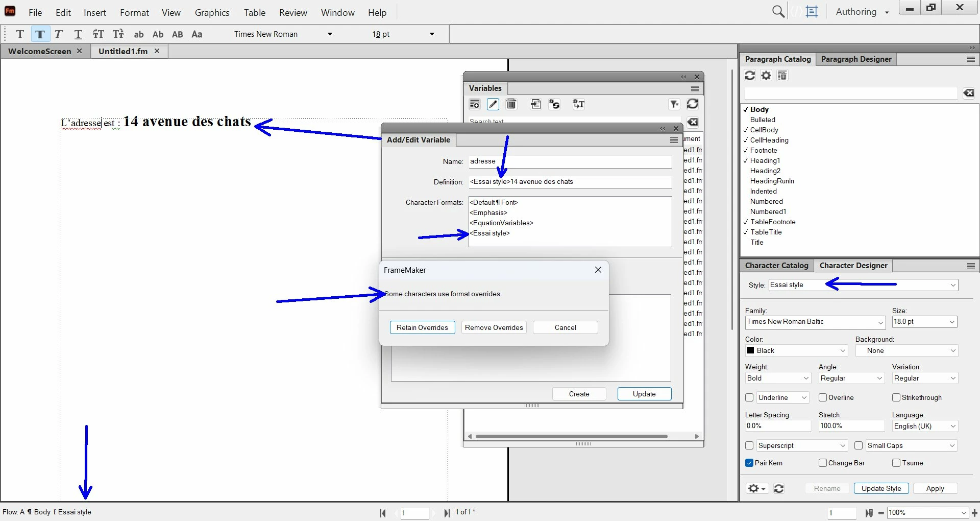Click the create new variable icon in Variables panel
Image resolution: width=980 pixels, height=521 pixels.
(x=475, y=104)
